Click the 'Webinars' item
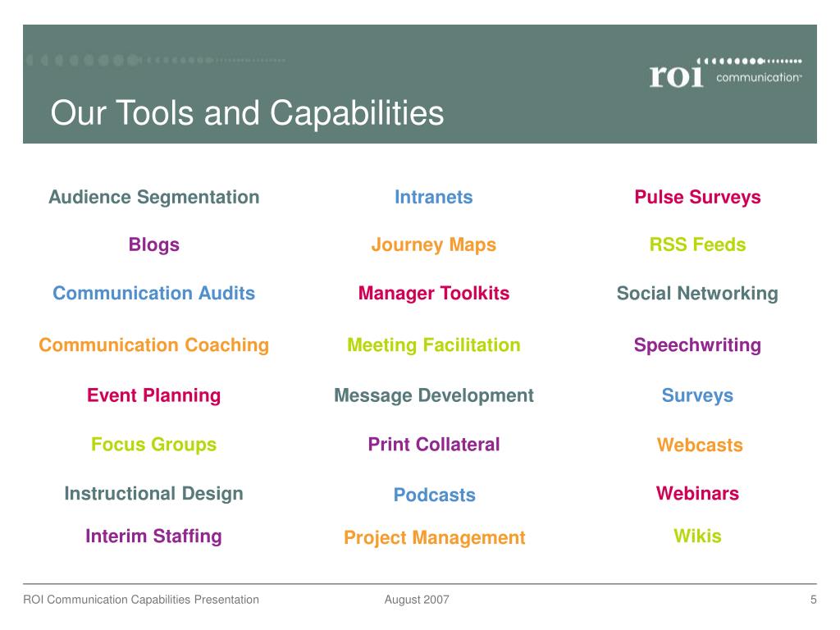This screenshot has height=630, width=840. tap(697, 493)
